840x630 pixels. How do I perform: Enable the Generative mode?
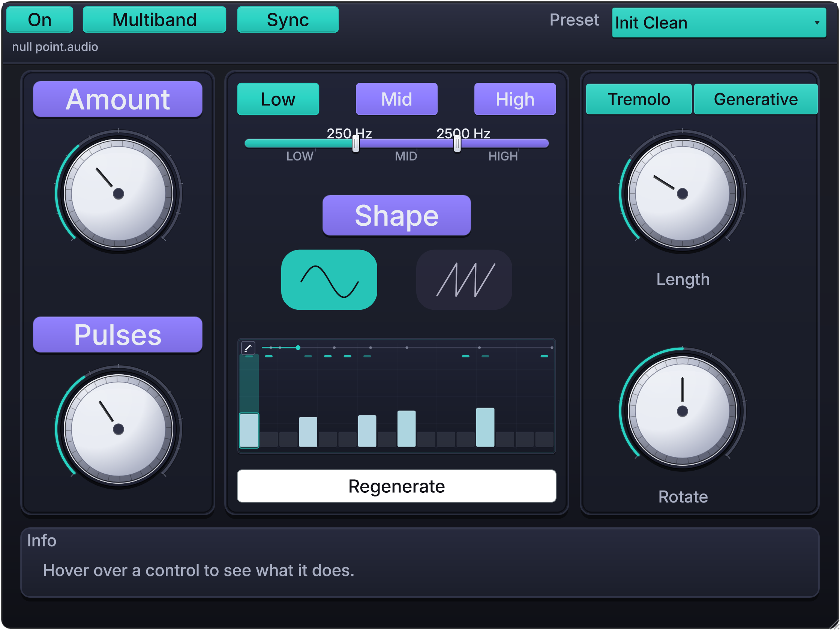[756, 99]
